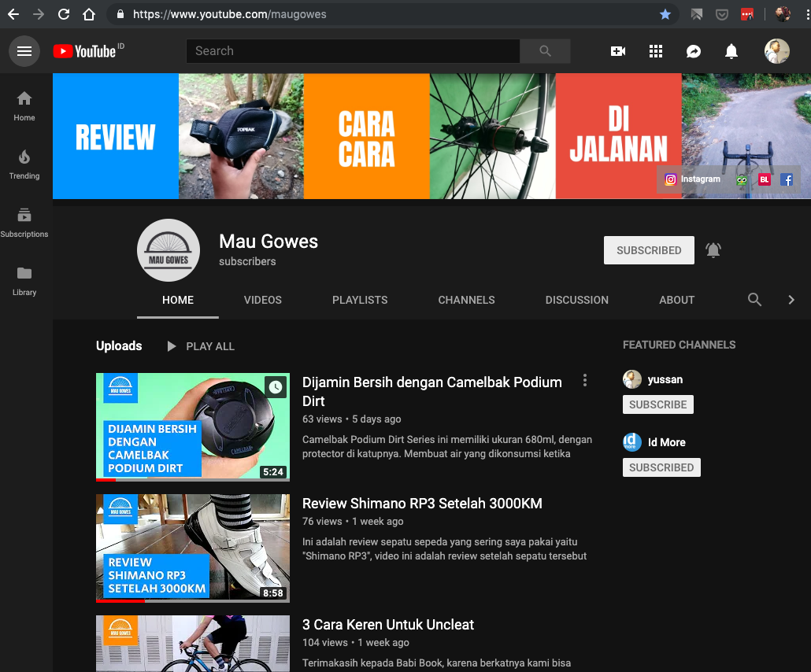Image resolution: width=811 pixels, height=672 pixels.
Task: Open the Instagram link on the banner
Action: tap(693, 179)
